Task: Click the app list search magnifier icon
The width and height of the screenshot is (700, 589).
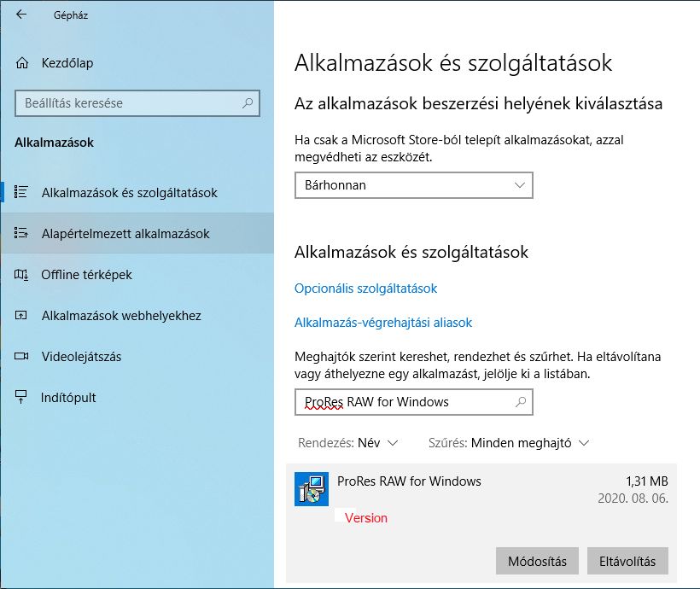Action: point(521,401)
